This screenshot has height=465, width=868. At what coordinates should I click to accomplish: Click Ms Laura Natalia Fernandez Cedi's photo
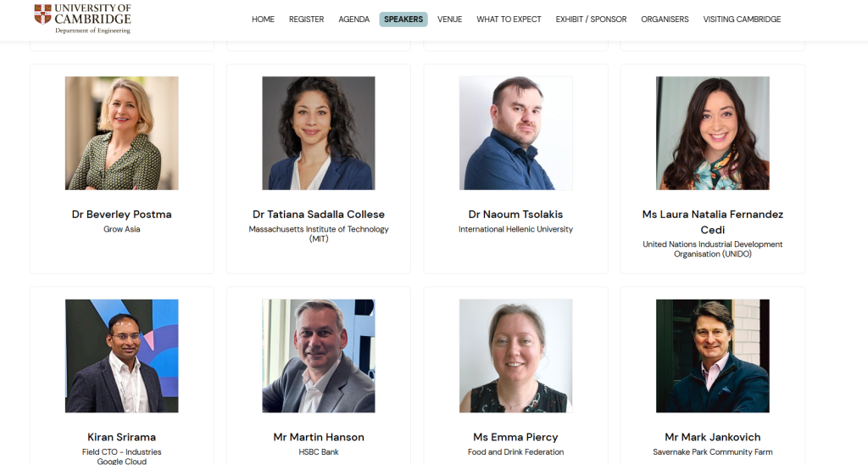pyautogui.click(x=712, y=133)
